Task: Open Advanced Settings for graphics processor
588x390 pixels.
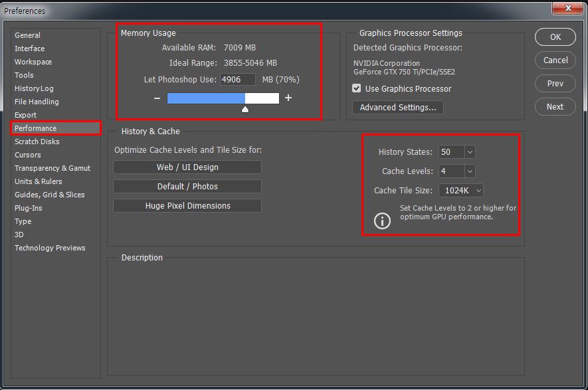Action: [x=398, y=107]
